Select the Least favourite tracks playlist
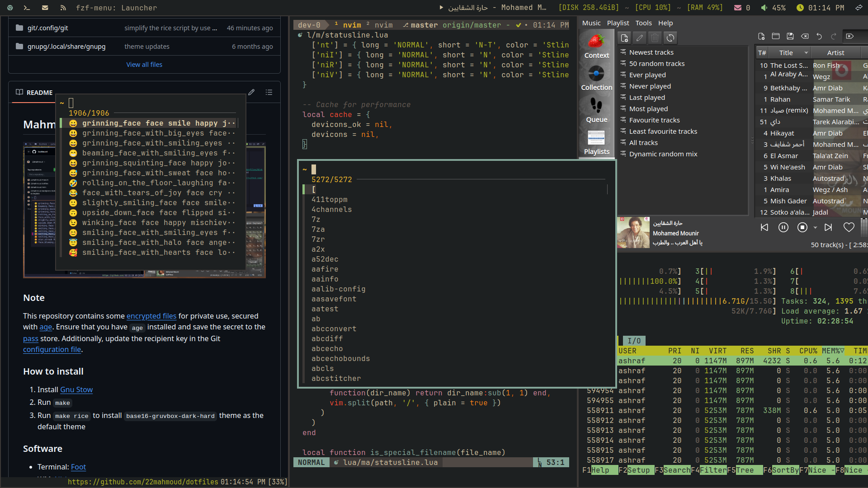Image resolution: width=868 pixels, height=488 pixels. point(663,131)
